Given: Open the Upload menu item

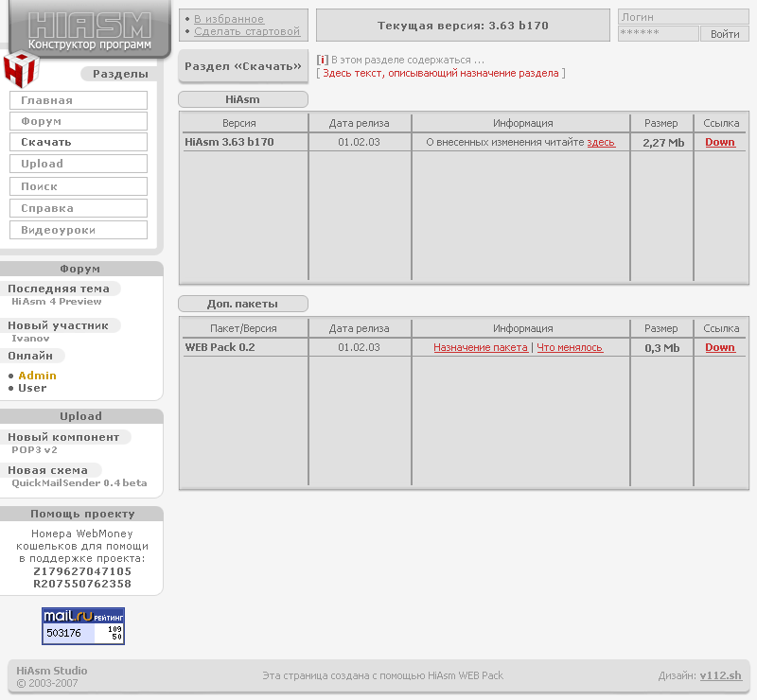Looking at the screenshot, I should pyautogui.click(x=79, y=165).
